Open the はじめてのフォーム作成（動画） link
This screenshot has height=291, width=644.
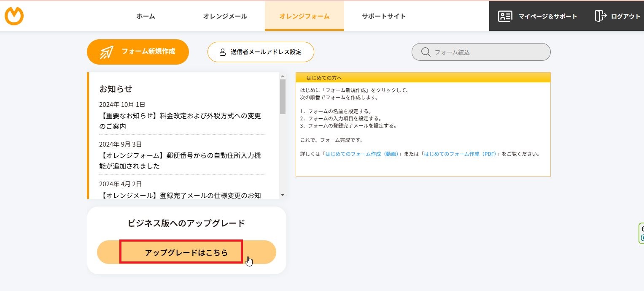tap(361, 154)
